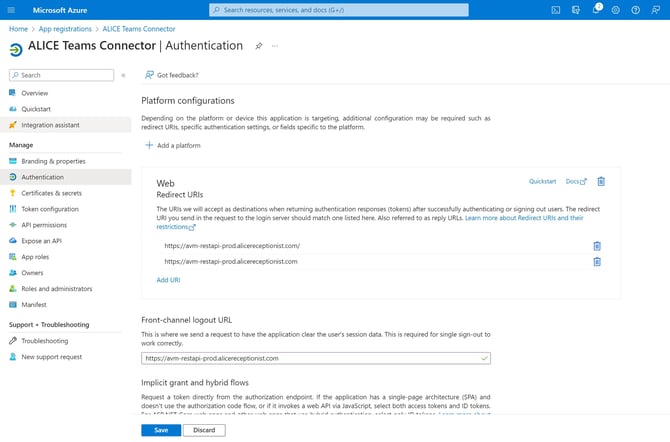Open the Manifest page
Viewport: 670px width, 442px height.
pos(34,305)
